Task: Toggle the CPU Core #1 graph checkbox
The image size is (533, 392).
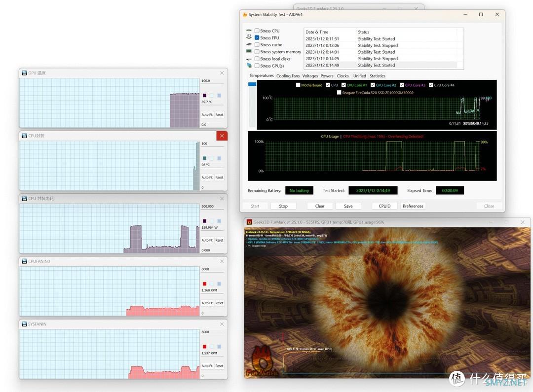Action: click(343, 85)
